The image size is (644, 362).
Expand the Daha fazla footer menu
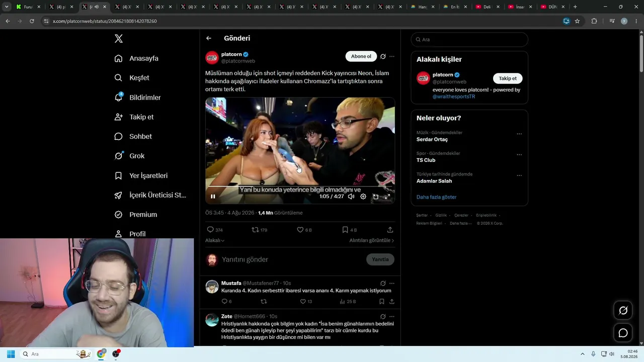pos(460,223)
